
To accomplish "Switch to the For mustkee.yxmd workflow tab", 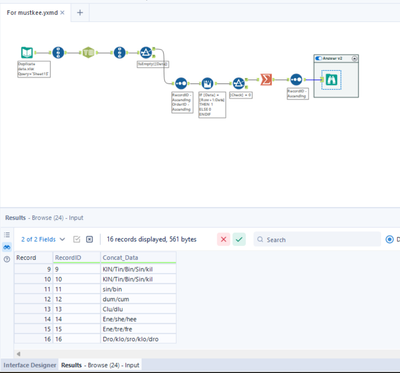I will pos(32,13).
